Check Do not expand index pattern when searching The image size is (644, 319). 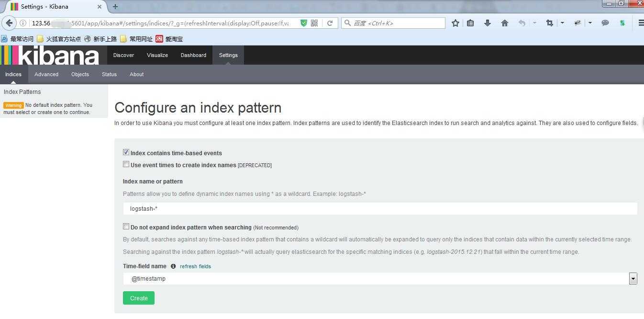(126, 227)
